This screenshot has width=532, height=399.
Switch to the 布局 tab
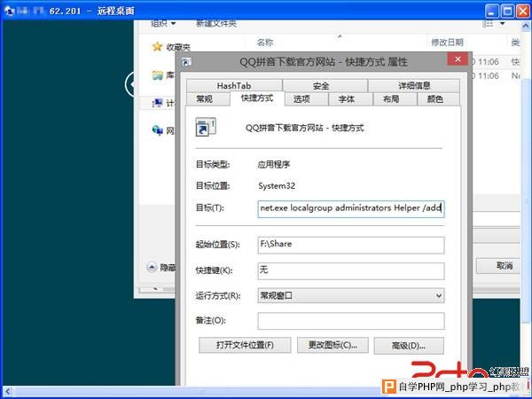[x=395, y=99]
